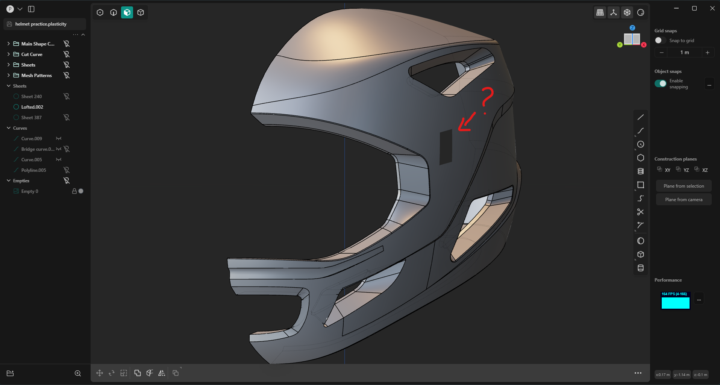Select the active face selection mode
The width and height of the screenshot is (720, 385).
[127, 13]
